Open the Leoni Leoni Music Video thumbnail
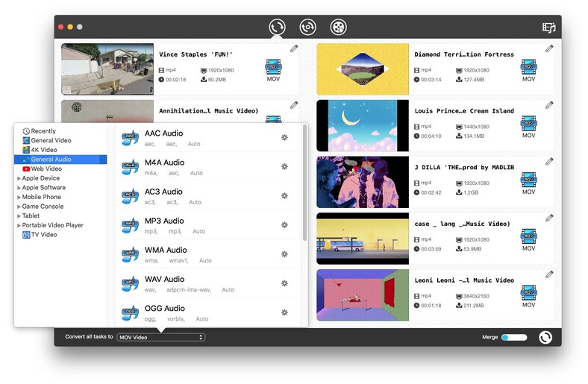 (363, 295)
